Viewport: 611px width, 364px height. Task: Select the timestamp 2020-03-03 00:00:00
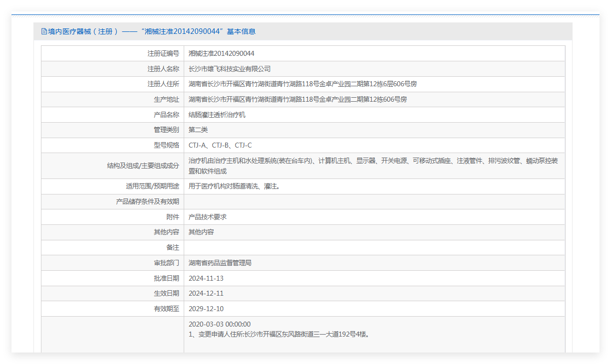pyautogui.click(x=220, y=324)
